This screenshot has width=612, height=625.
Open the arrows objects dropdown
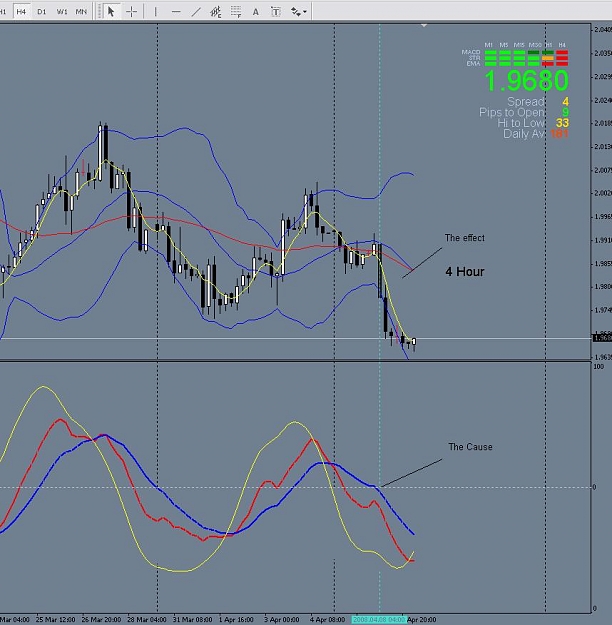(299, 12)
